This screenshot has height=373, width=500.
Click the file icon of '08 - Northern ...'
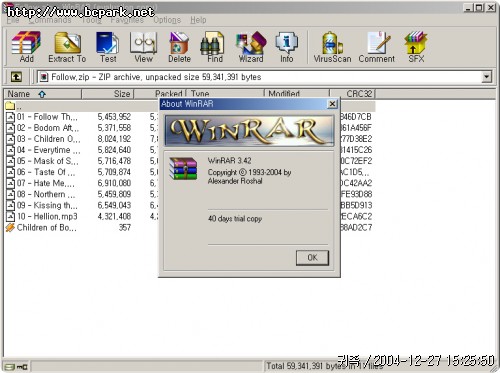pos(10,194)
